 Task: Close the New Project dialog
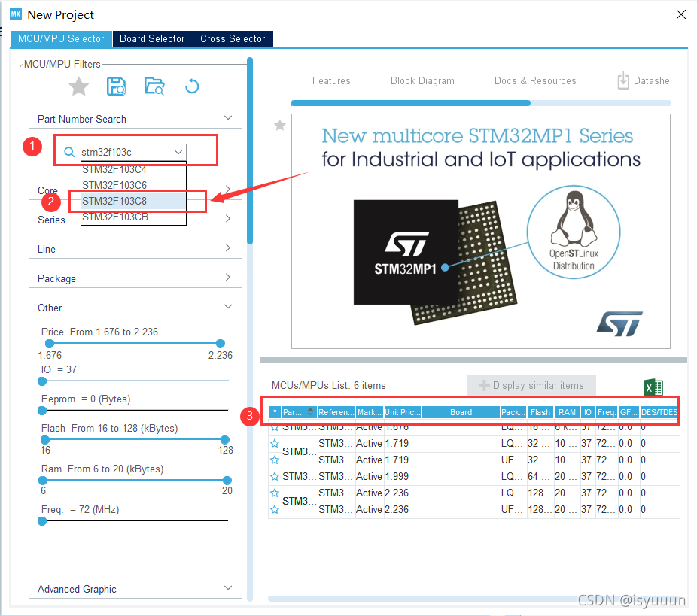click(x=680, y=14)
